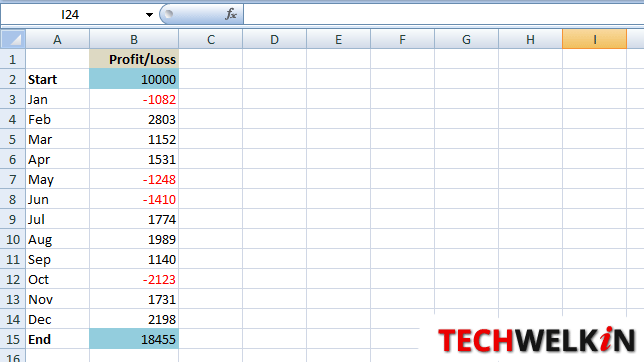644x362 pixels.
Task: Select row 2 header
Action: (13, 79)
